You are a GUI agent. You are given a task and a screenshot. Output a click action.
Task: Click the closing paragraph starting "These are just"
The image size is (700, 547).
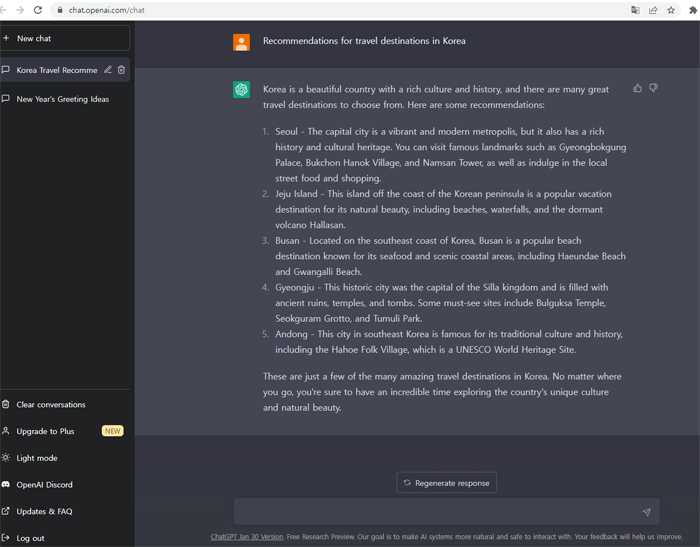pyautogui.click(x=442, y=392)
